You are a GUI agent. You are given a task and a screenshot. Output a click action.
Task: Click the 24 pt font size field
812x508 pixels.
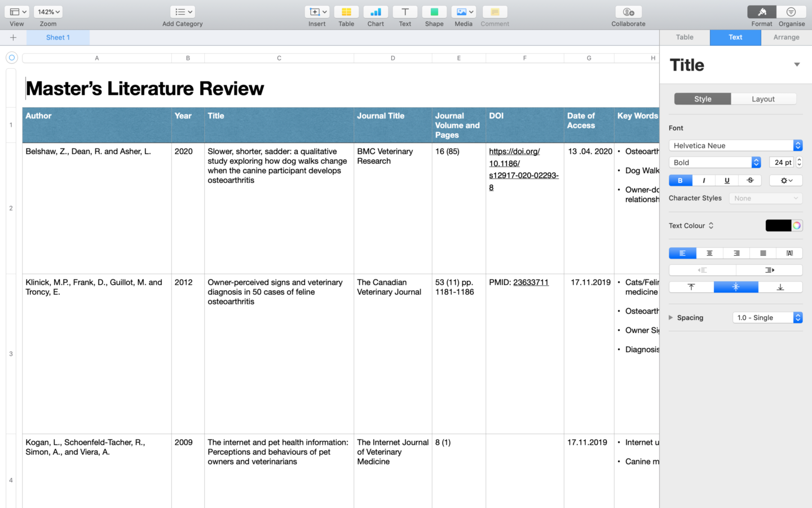pyautogui.click(x=782, y=163)
